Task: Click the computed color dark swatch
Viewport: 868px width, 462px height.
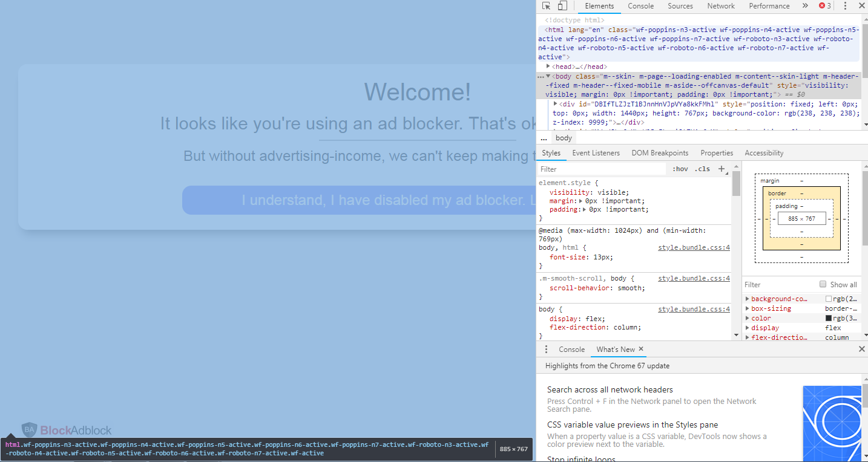Action: (829, 318)
